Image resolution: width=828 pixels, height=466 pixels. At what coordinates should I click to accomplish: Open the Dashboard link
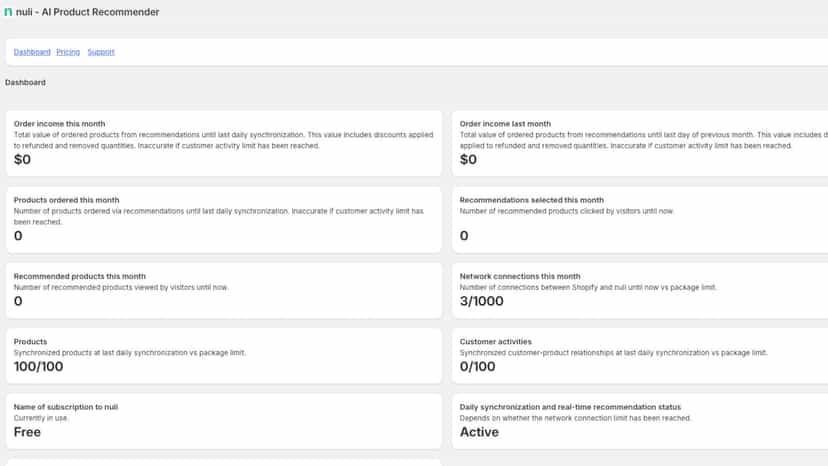[32, 52]
